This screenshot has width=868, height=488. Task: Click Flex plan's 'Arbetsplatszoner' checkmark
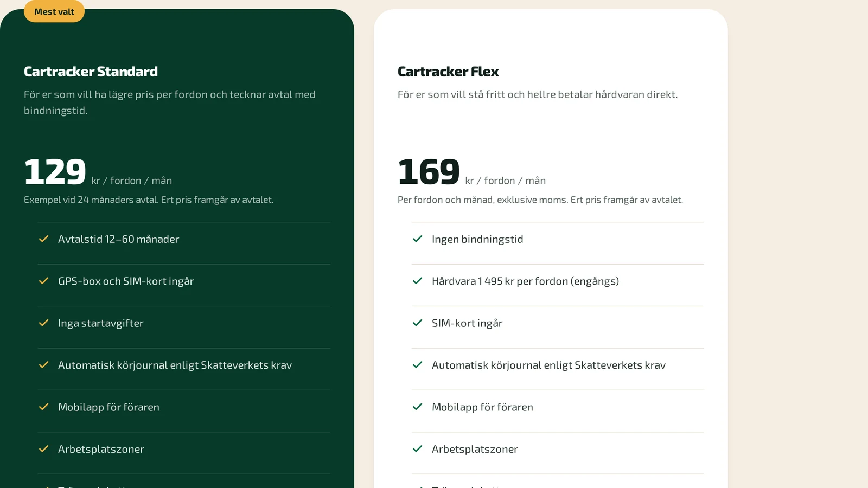(x=418, y=449)
